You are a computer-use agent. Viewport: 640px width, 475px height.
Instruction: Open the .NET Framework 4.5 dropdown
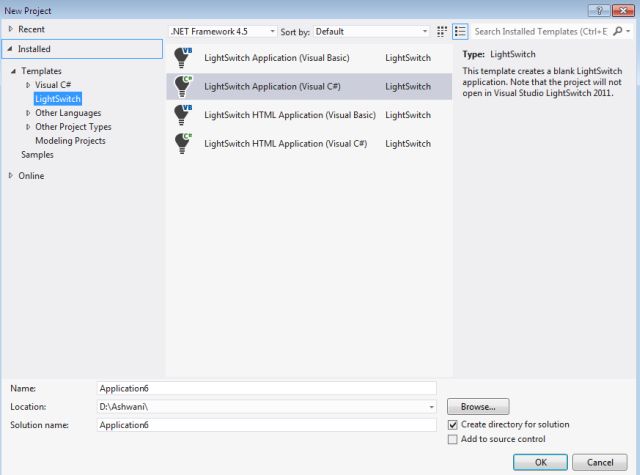223,31
